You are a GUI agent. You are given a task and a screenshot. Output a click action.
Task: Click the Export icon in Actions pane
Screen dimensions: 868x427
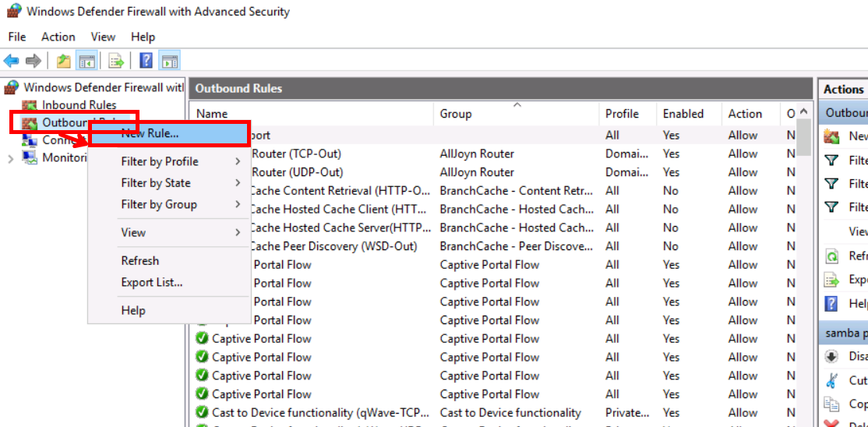click(x=831, y=280)
